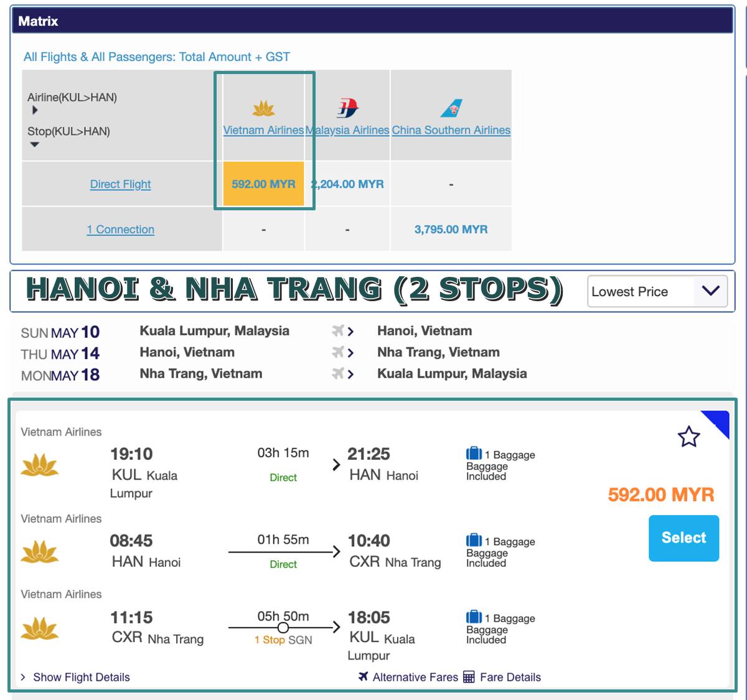This screenshot has height=700, width=747.
Task: Click Vietnam Airlines logo for HAN to CXR flight
Action: [x=40, y=552]
